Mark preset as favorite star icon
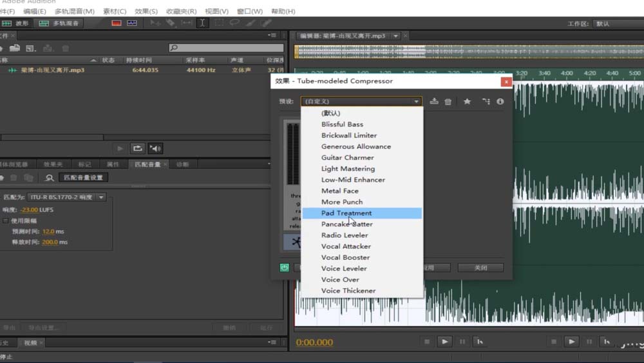 (467, 101)
